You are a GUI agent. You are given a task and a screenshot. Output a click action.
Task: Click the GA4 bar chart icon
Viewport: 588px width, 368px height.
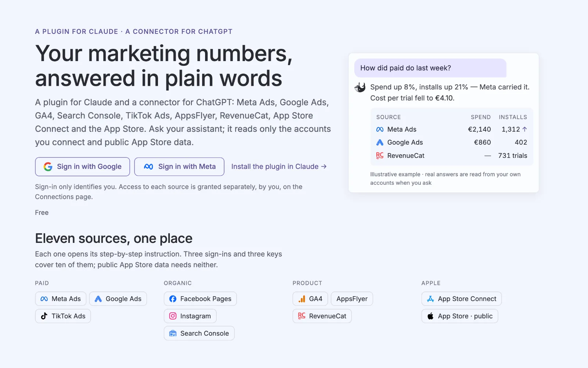coord(302,299)
